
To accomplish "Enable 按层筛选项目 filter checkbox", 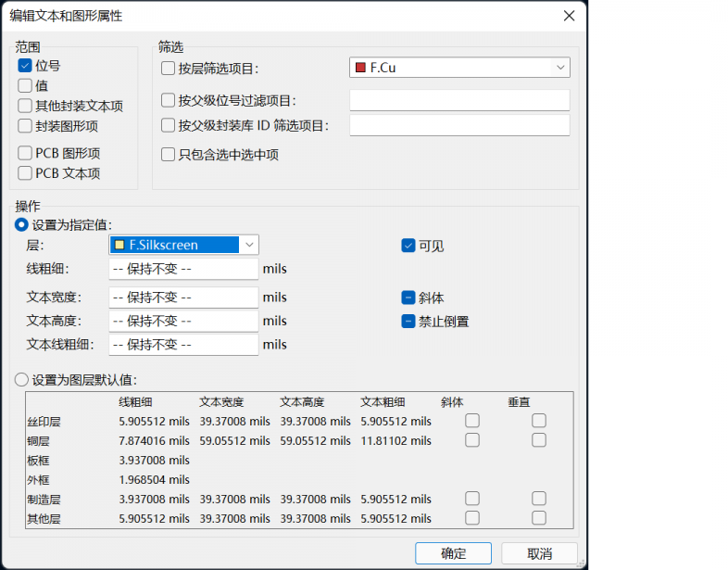I will (168, 69).
